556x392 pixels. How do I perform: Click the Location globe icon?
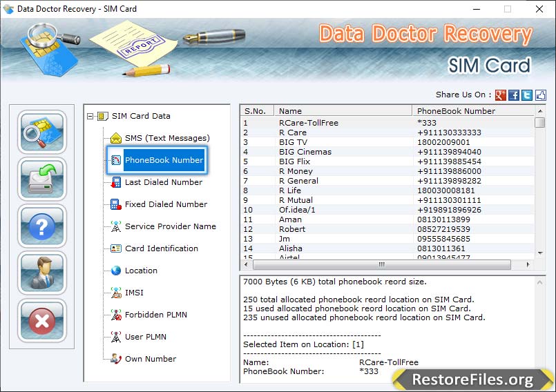(116, 271)
